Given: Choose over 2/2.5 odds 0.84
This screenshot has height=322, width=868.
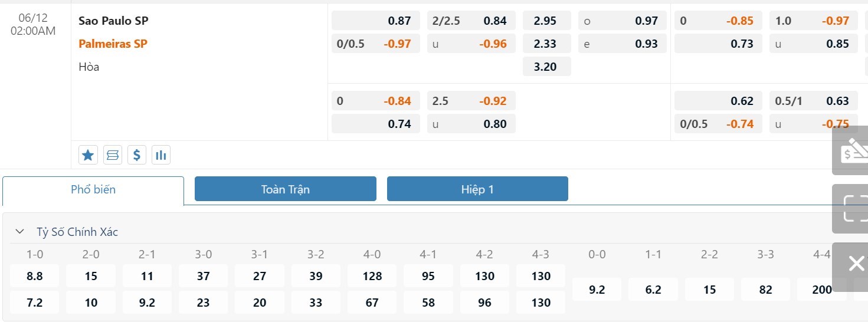Looking at the screenshot, I should pos(471,21).
